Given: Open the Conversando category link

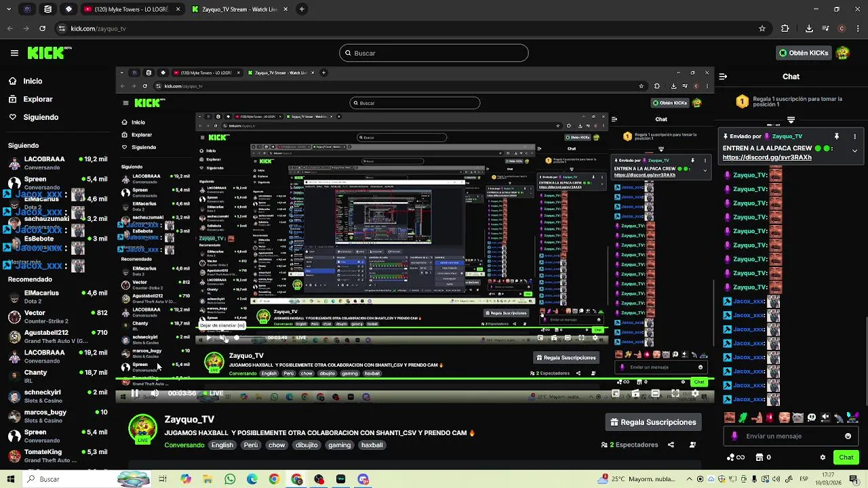Looking at the screenshot, I should coord(184,445).
